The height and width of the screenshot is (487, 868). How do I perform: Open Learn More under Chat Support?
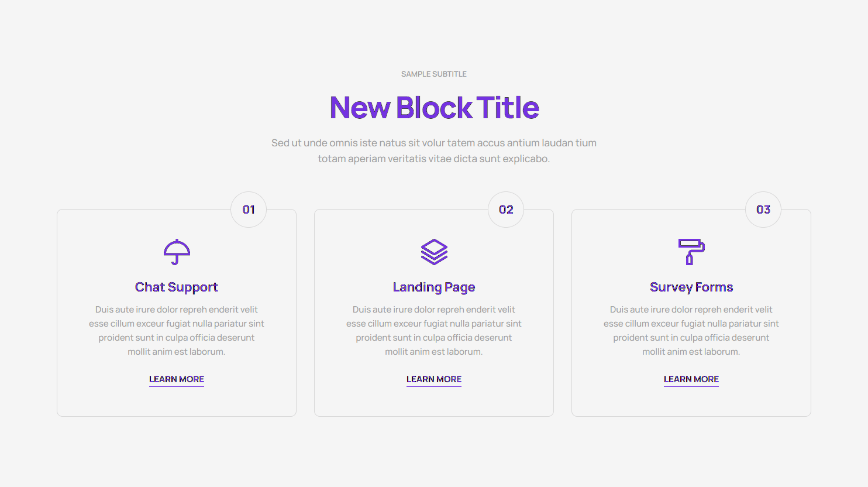point(177,379)
